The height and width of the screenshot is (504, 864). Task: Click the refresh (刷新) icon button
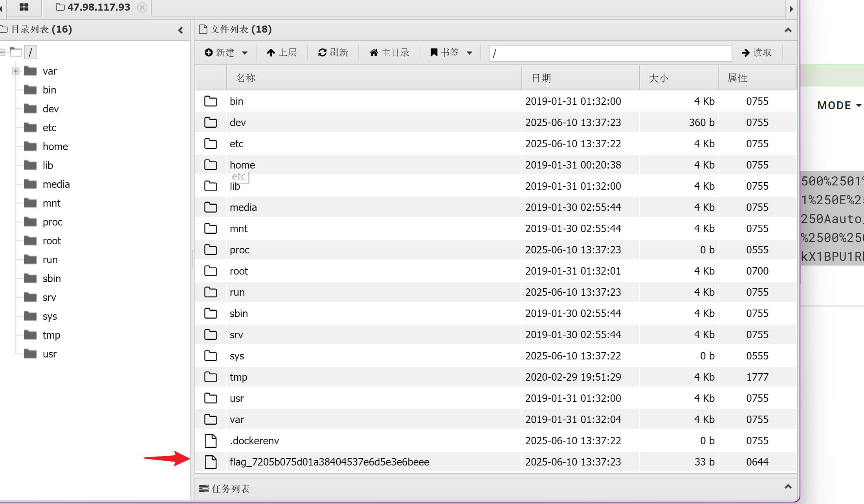333,53
